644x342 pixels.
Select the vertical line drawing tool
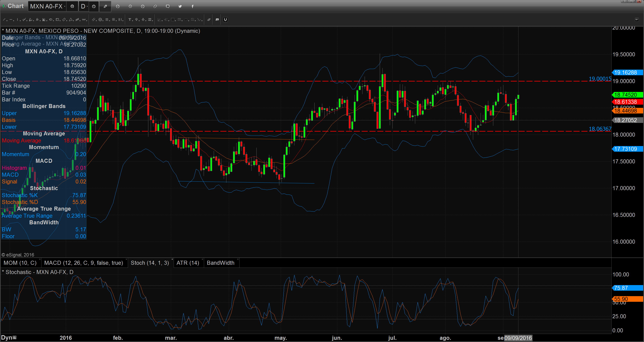pos(18,20)
